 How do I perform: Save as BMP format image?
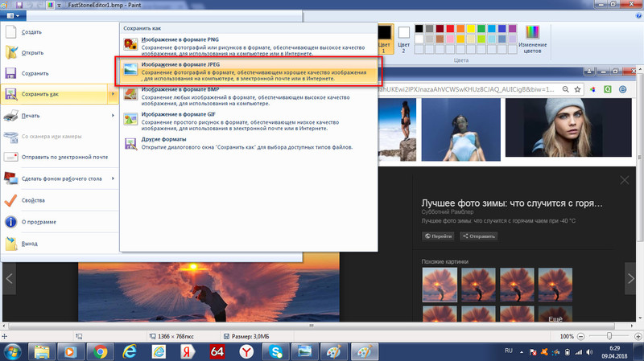coord(249,96)
